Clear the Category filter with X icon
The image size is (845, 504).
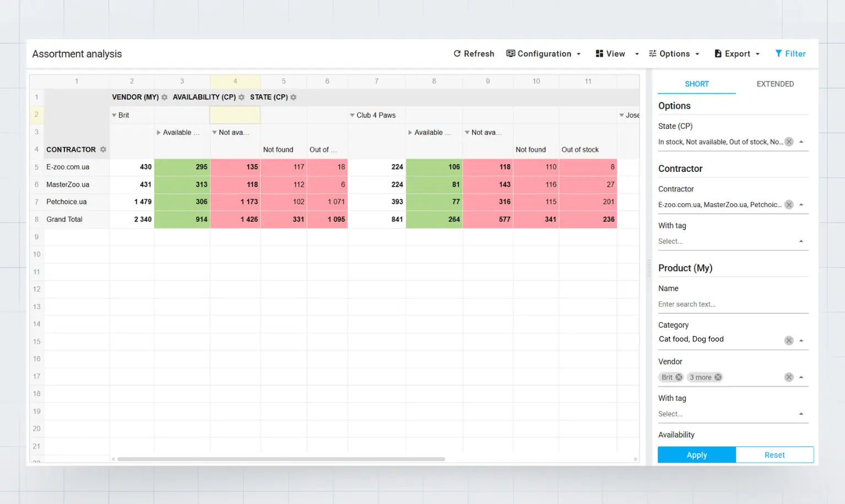[x=789, y=340]
